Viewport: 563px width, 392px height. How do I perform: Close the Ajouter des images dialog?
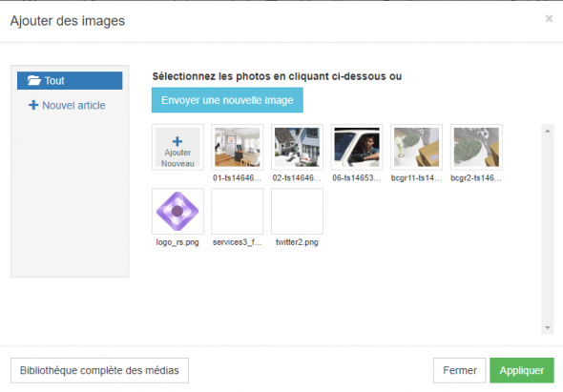click(x=549, y=18)
